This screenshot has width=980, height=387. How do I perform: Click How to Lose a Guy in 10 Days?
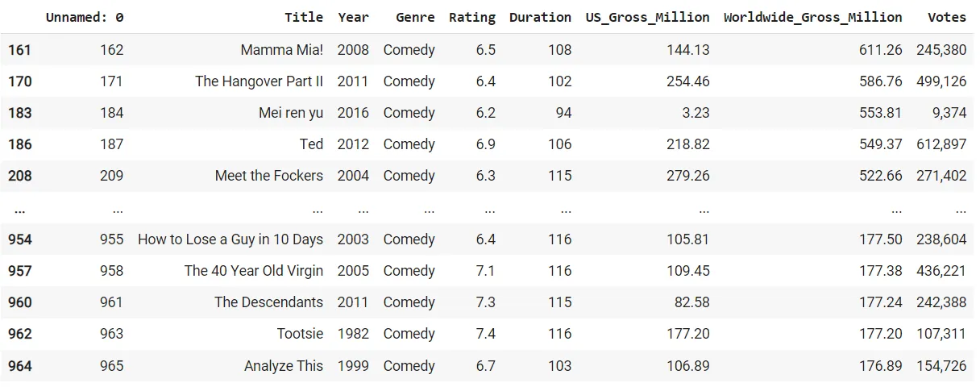tap(230, 239)
